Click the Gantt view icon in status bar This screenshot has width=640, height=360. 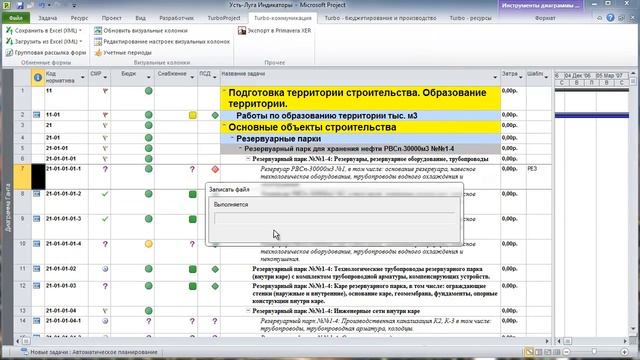(x=529, y=352)
